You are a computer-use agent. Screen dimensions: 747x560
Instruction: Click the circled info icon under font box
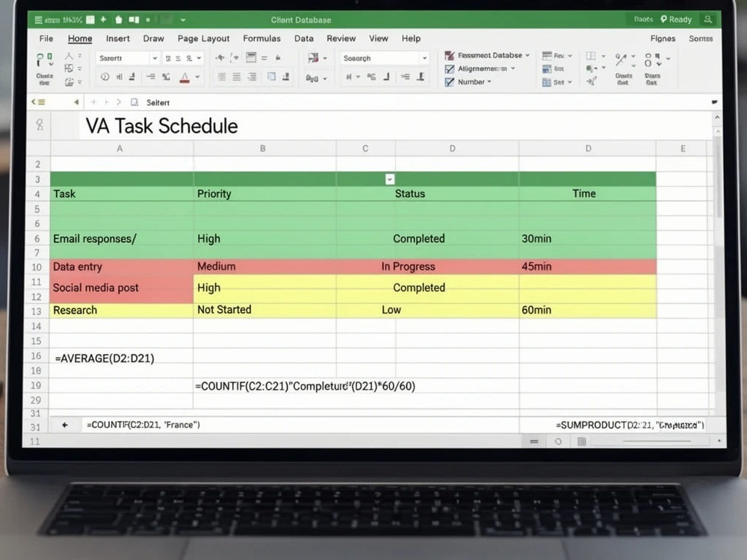(x=105, y=77)
